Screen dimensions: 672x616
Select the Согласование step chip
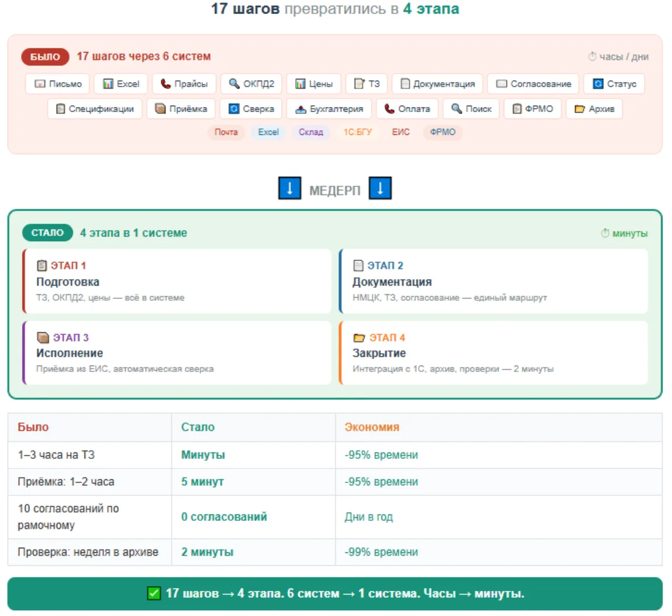[534, 83]
